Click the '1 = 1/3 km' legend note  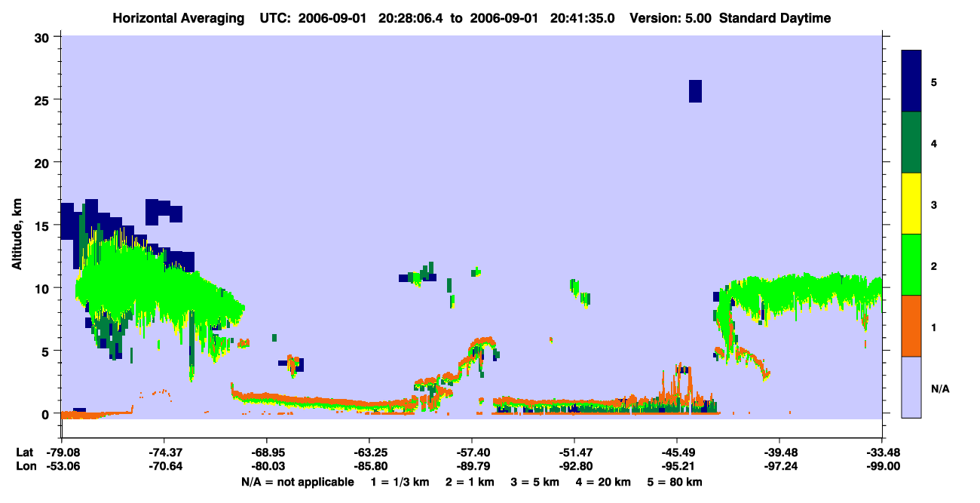click(400, 482)
